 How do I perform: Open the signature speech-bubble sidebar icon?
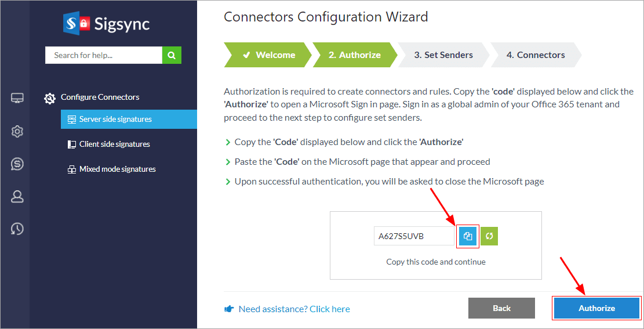(17, 164)
